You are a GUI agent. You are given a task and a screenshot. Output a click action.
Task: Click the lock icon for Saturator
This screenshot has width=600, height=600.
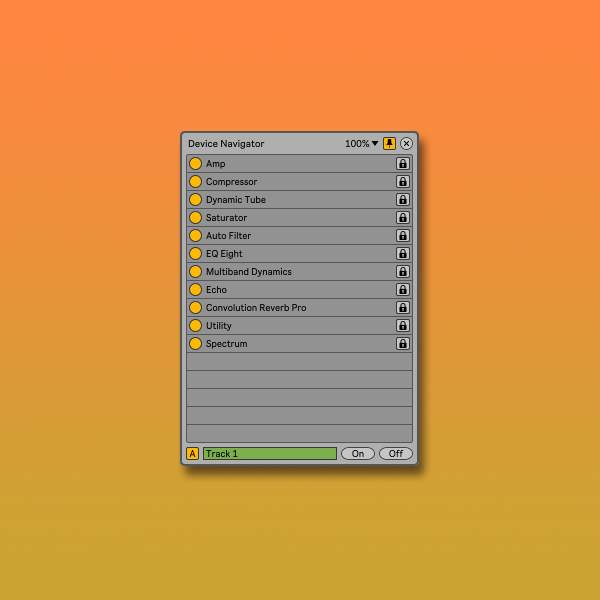pos(403,218)
